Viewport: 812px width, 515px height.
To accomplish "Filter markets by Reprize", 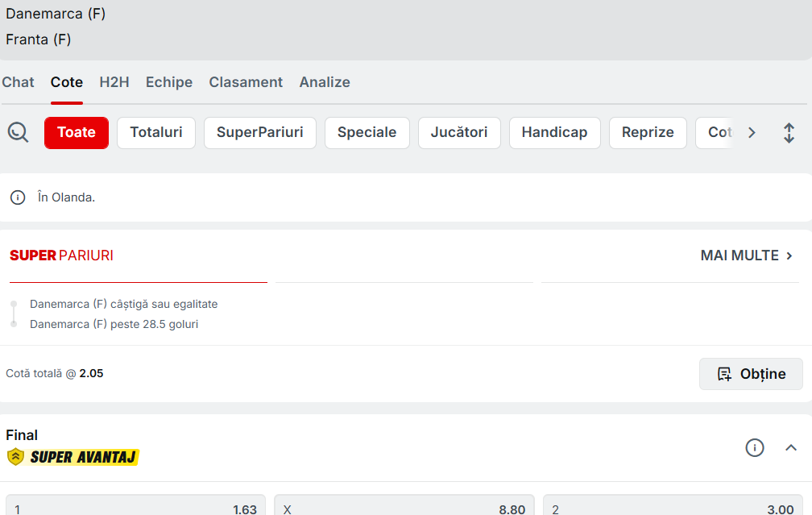I will click(648, 133).
